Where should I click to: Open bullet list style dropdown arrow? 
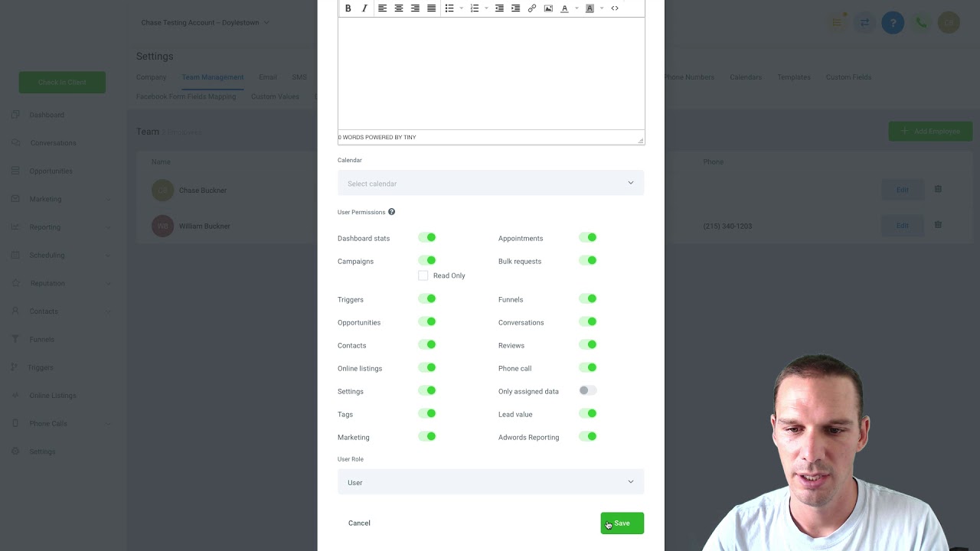(x=461, y=8)
